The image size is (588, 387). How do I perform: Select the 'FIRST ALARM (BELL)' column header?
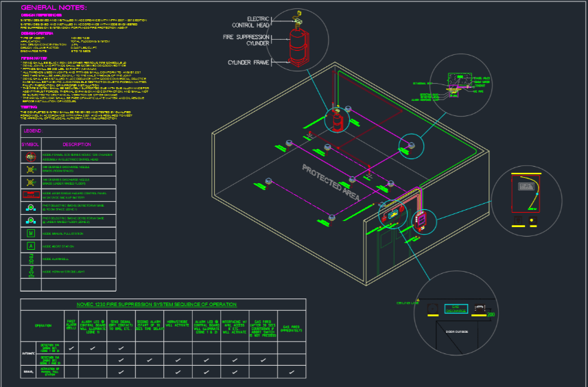71,325
